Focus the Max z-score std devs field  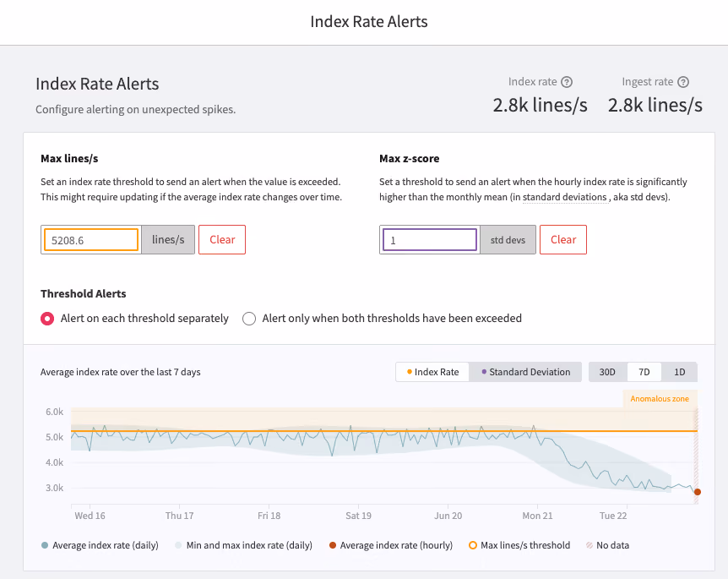point(430,240)
